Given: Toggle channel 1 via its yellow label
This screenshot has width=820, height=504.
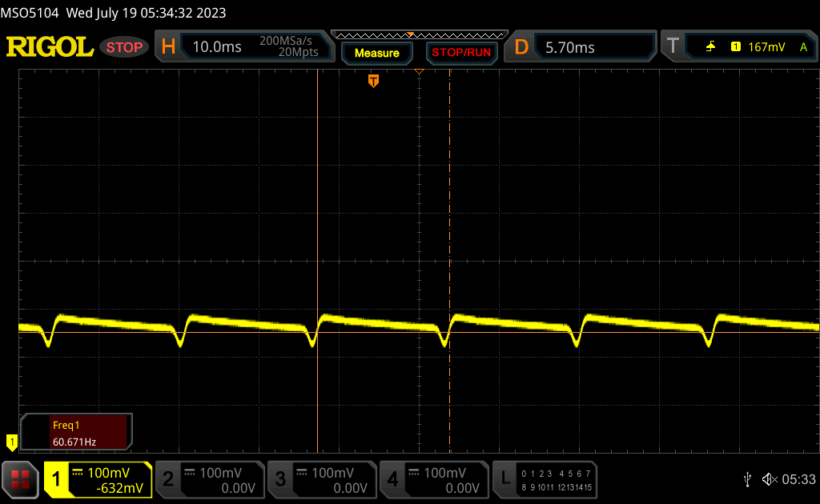Looking at the screenshot, I should [x=56, y=479].
